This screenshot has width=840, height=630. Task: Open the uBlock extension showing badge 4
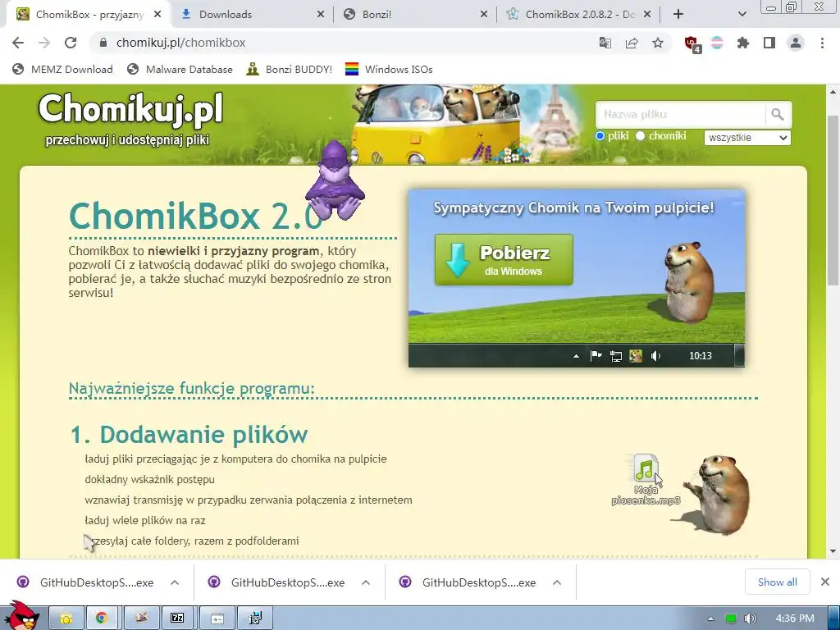(692, 44)
